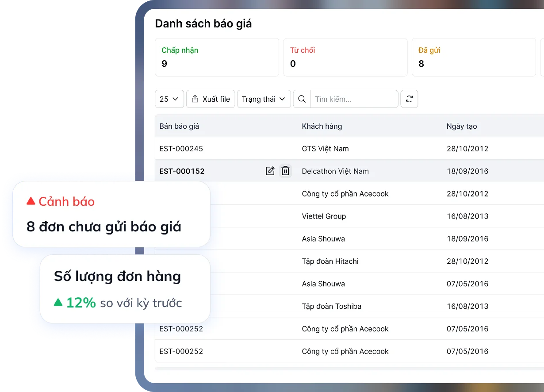This screenshot has width=544, height=392.
Task: Click the magnifier search icon
Action: (302, 99)
